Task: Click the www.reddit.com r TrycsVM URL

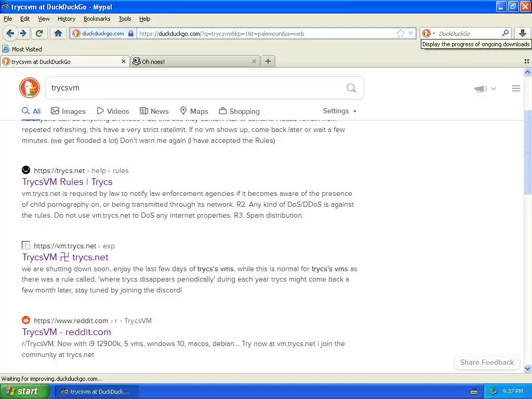Action: [92, 321]
